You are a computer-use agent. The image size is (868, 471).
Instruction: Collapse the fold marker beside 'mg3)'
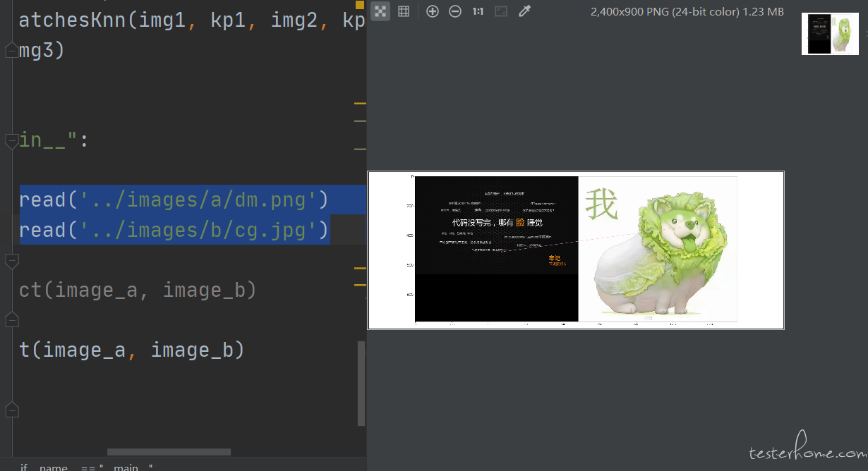tap(11, 50)
